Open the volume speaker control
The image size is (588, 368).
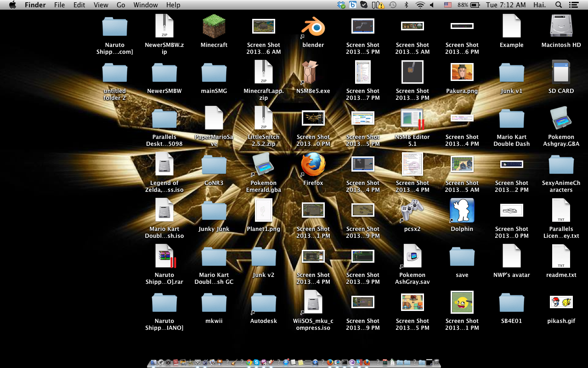tap(432, 5)
